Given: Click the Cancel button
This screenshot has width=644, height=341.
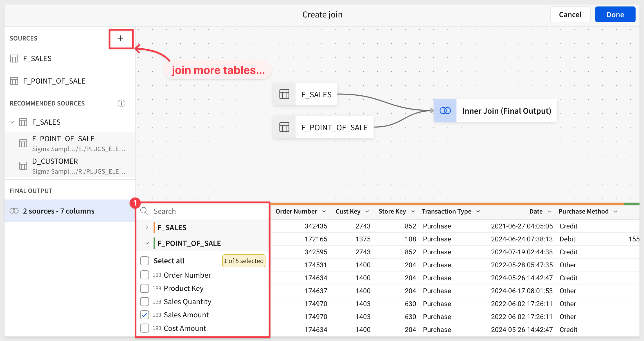Looking at the screenshot, I should point(570,15).
